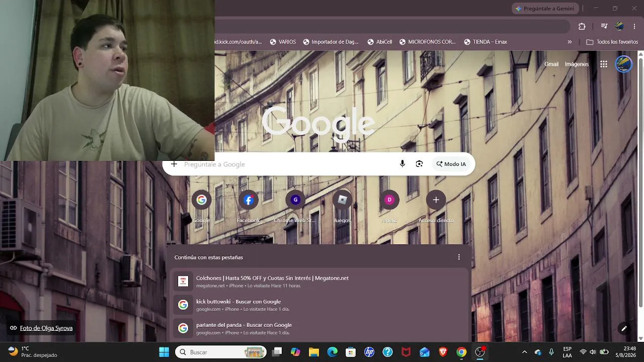Screen dimensions: 644x362
Task: Open the Gmail link
Action: [x=551, y=64]
